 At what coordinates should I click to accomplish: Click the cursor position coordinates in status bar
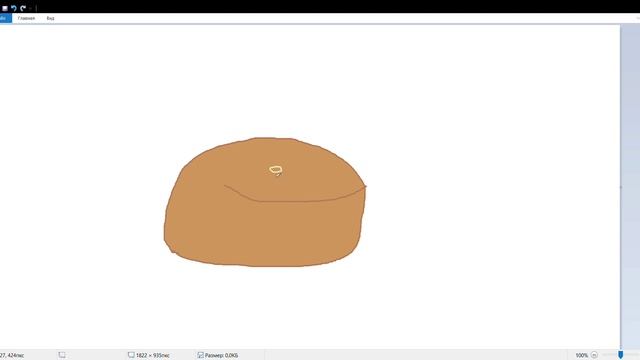[12, 356]
